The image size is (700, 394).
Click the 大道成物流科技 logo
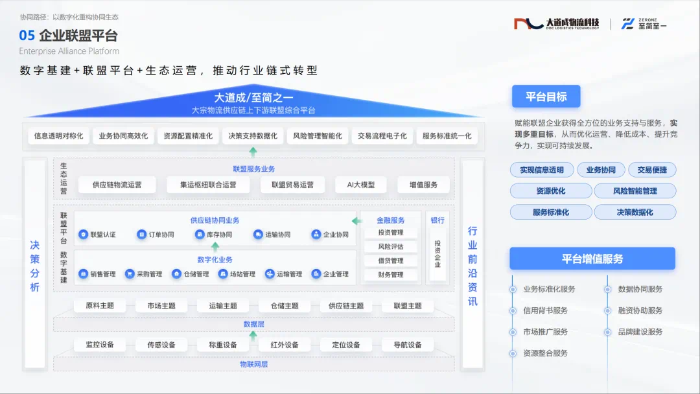pos(556,23)
